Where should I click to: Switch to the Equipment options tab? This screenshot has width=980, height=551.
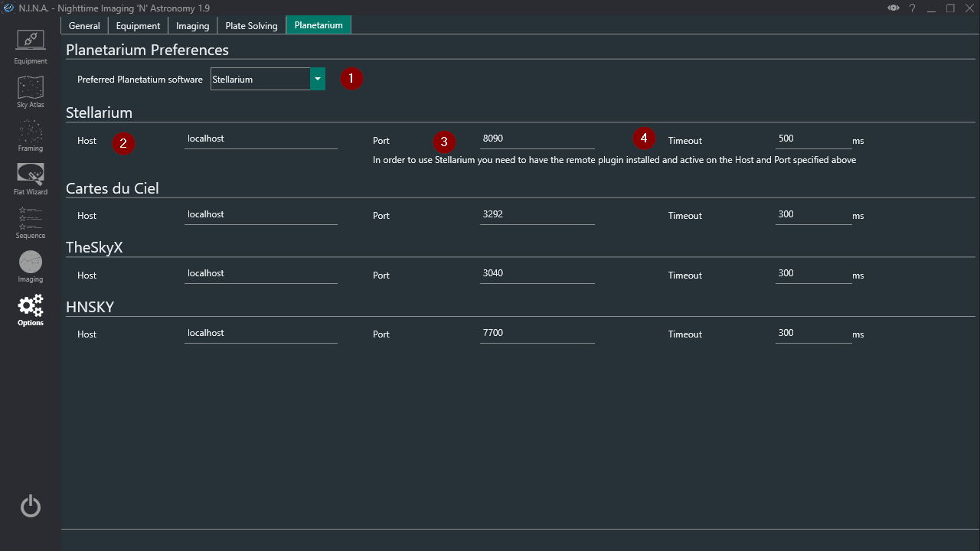138,25
